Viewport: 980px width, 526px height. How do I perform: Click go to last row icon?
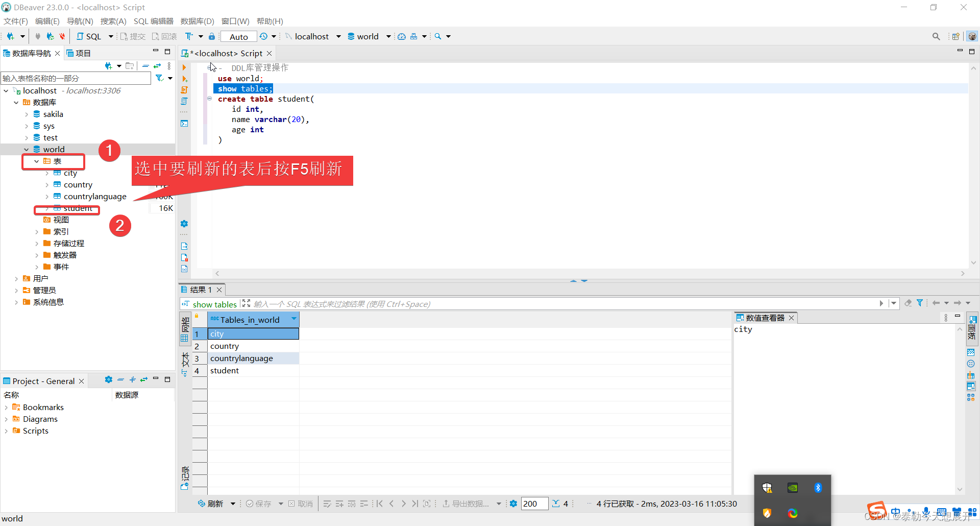pyautogui.click(x=415, y=504)
